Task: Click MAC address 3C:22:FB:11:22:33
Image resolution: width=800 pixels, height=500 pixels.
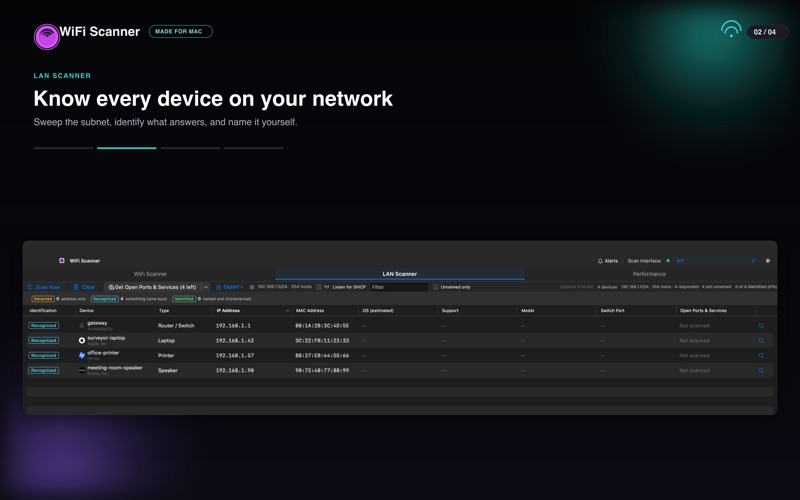Action: pyautogui.click(x=322, y=340)
